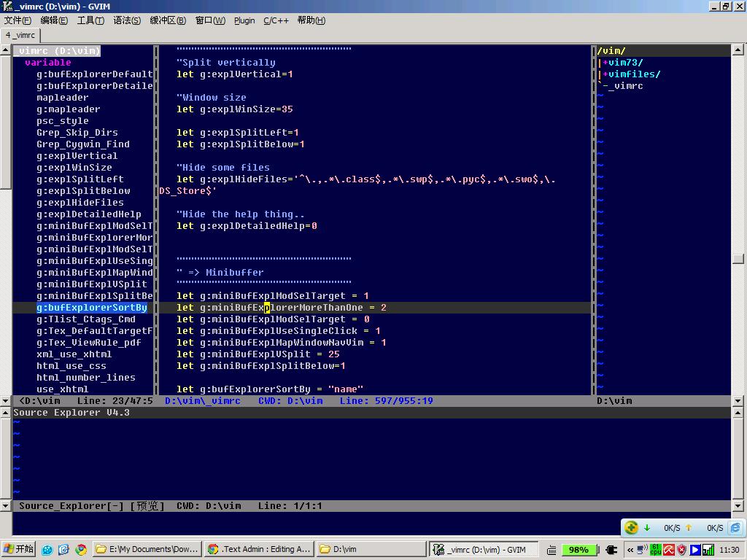Select g:explHideFiles in the tag list
The width and height of the screenshot is (747, 560).
pyautogui.click(x=80, y=203)
